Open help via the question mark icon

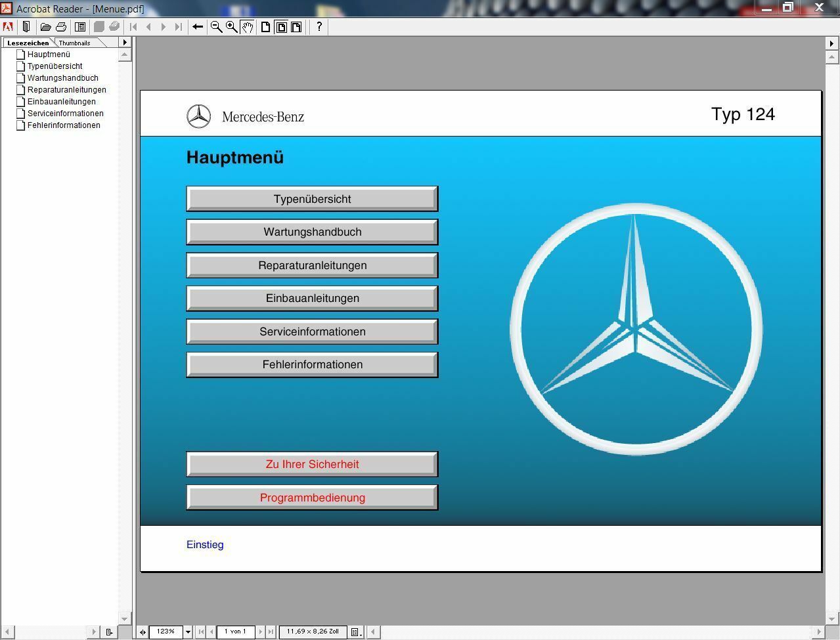click(319, 27)
